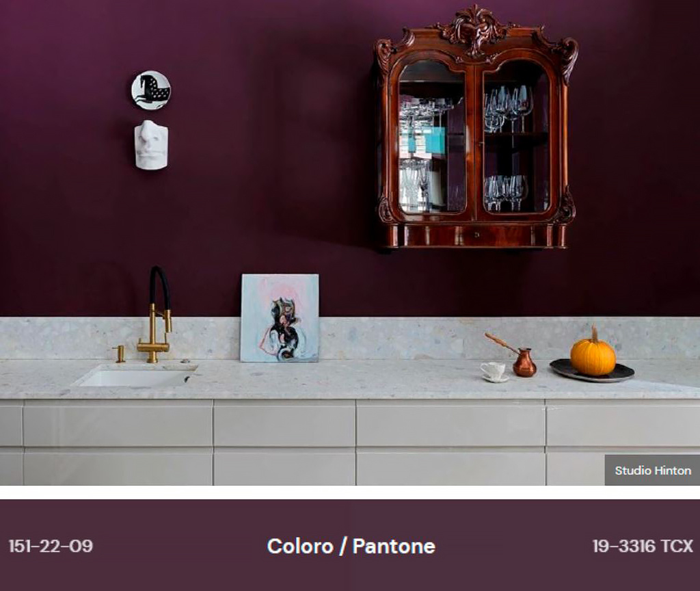Click the horse illustration wall plate
This screenshot has height=591, width=700.
coord(151,90)
